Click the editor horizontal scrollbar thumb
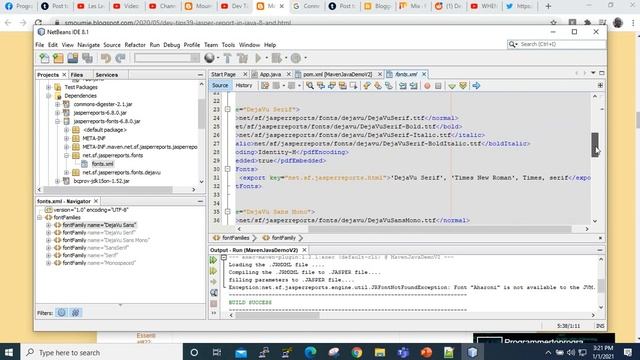 [440, 229]
